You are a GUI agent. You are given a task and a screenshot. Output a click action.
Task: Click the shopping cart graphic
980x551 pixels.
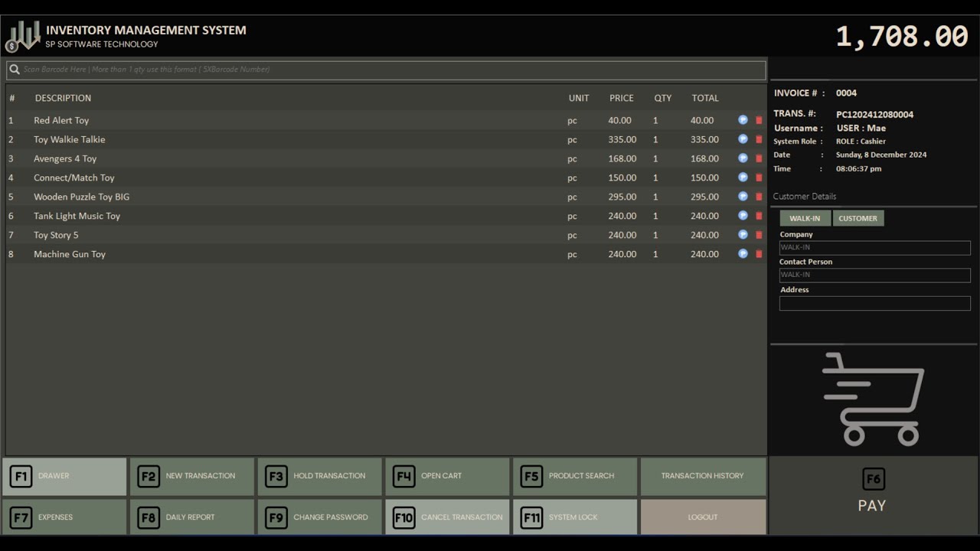873,399
